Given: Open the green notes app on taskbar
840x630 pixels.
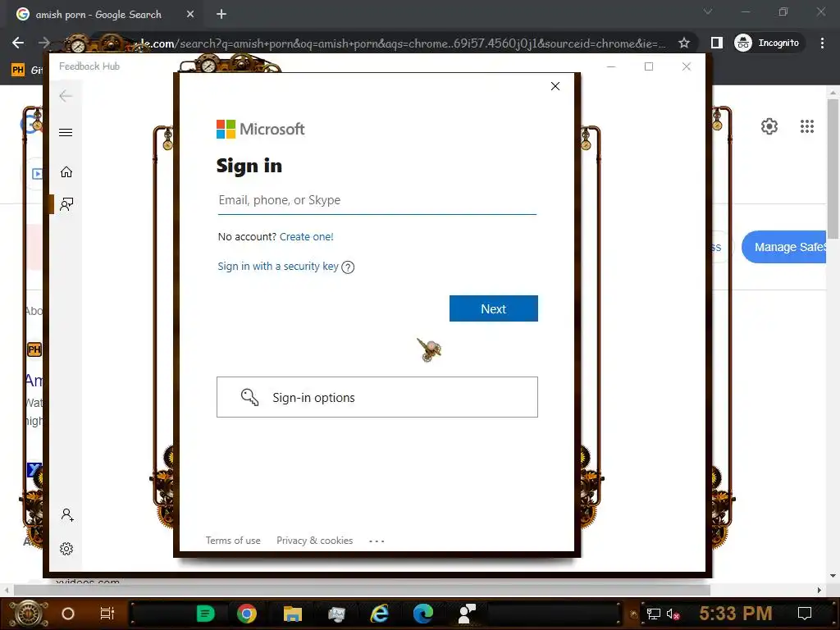Looking at the screenshot, I should coord(205,614).
